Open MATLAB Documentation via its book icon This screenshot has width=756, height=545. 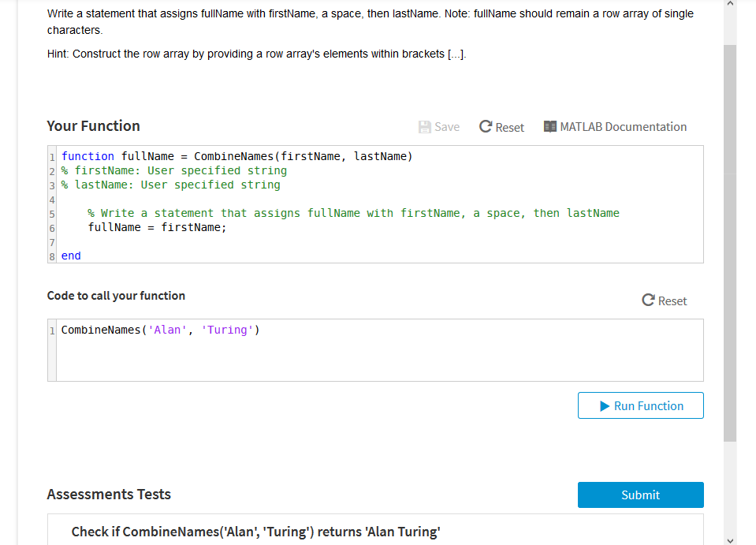549,126
